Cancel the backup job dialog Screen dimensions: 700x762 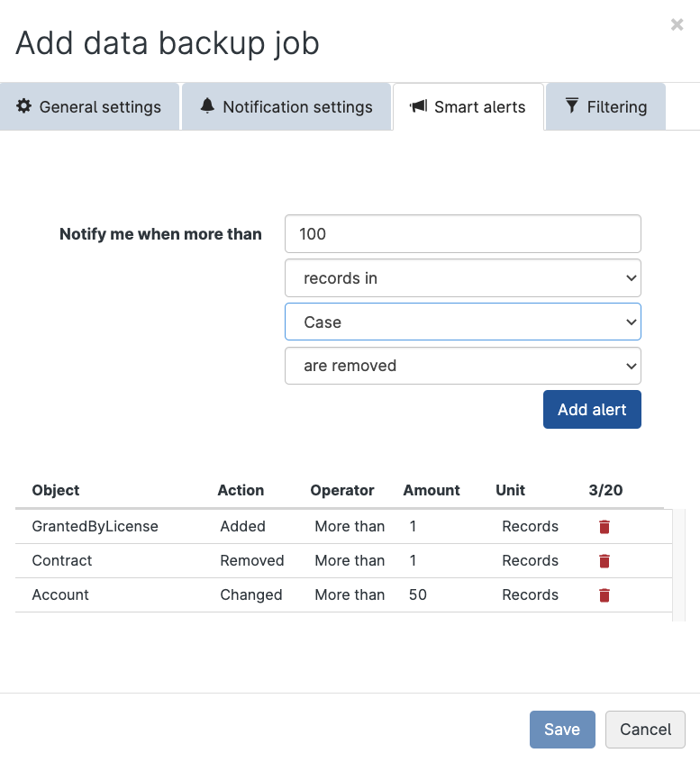(645, 730)
